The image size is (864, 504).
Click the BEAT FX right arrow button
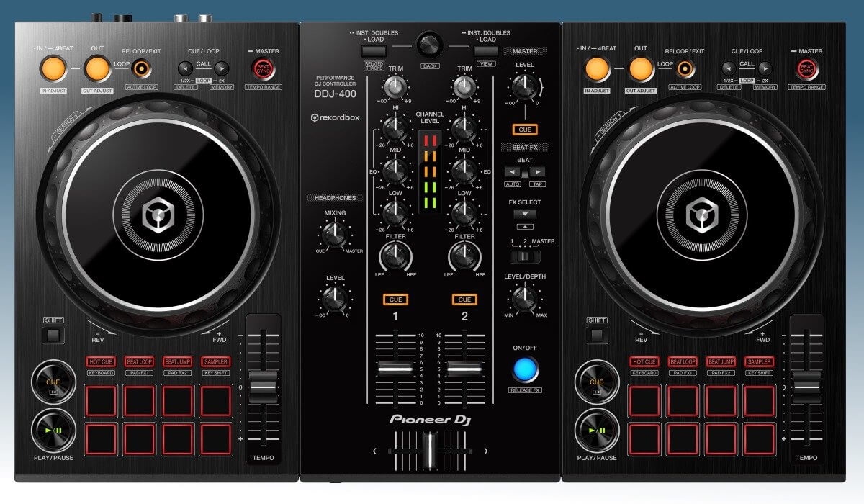[538, 172]
